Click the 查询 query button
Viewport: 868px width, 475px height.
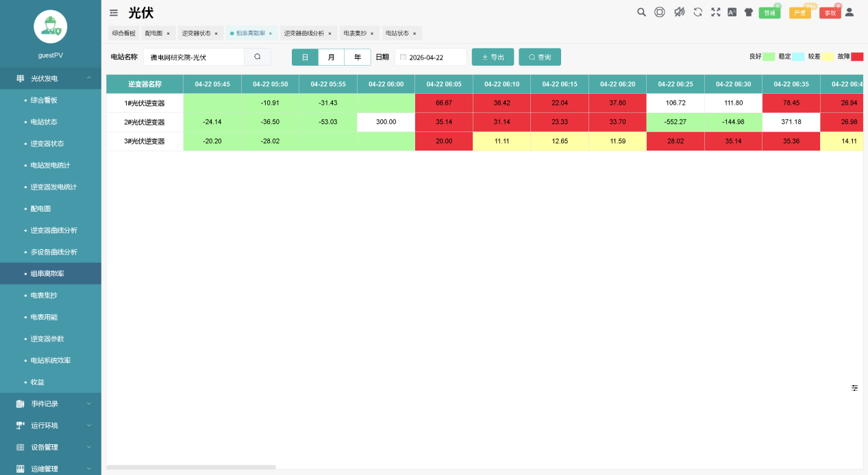tap(539, 57)
